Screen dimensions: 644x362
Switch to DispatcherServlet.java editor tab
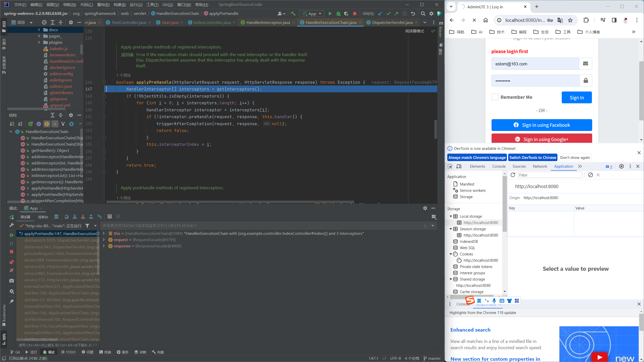pos(392,22)
